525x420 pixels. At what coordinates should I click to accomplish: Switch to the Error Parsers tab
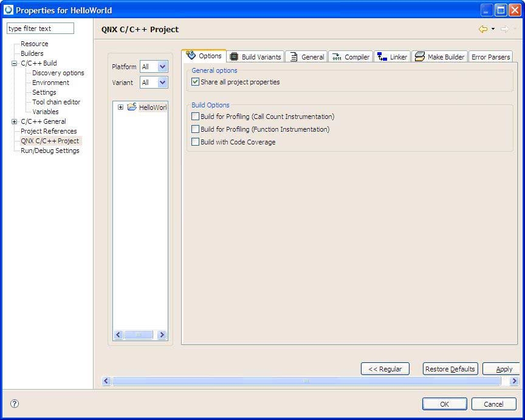pos(490,56)
